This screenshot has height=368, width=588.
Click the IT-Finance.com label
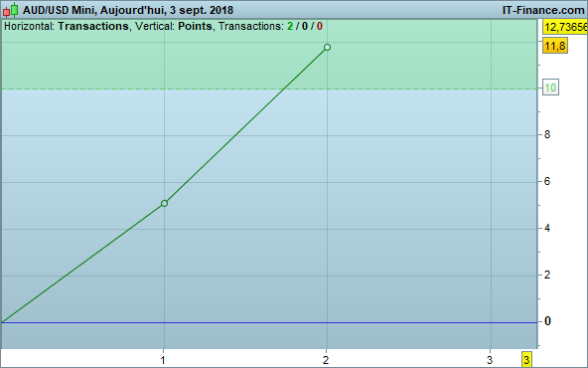(x=543, y=10)
